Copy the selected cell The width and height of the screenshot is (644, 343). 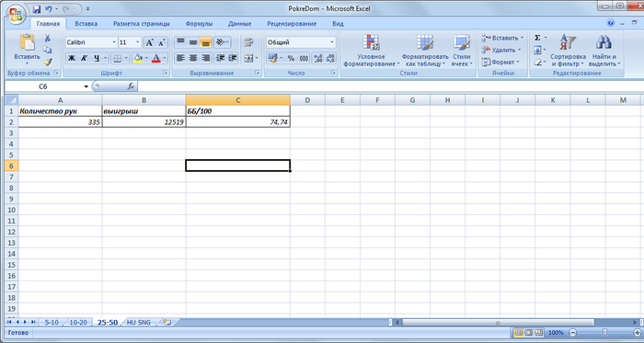coord(48,50)
